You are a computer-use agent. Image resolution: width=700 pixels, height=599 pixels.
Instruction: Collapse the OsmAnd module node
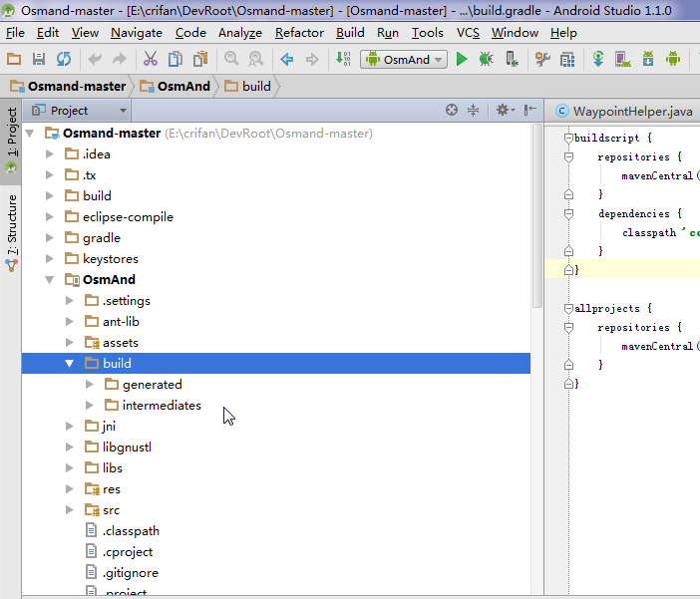[x=50, y=280]
